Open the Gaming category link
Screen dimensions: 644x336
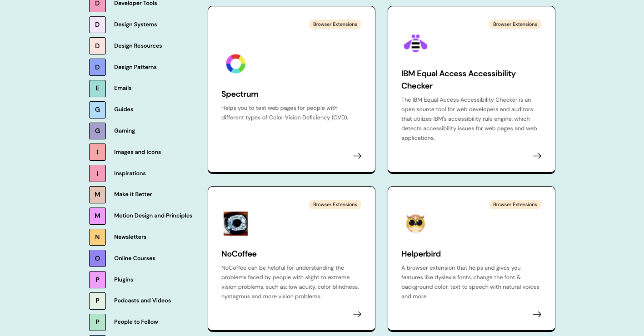[x=125, y=131]
